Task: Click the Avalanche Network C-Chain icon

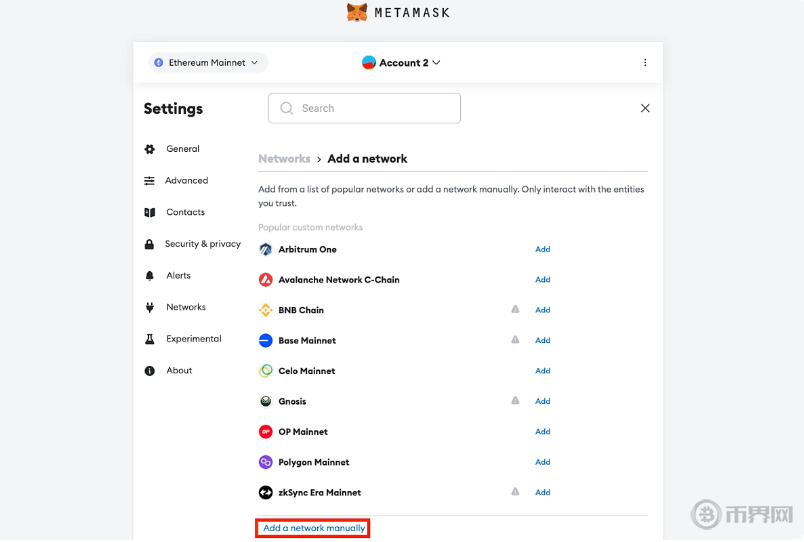Action: click(266, 280)
